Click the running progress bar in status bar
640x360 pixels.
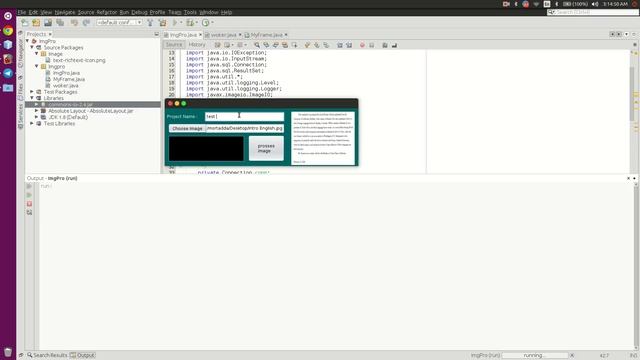535,355
